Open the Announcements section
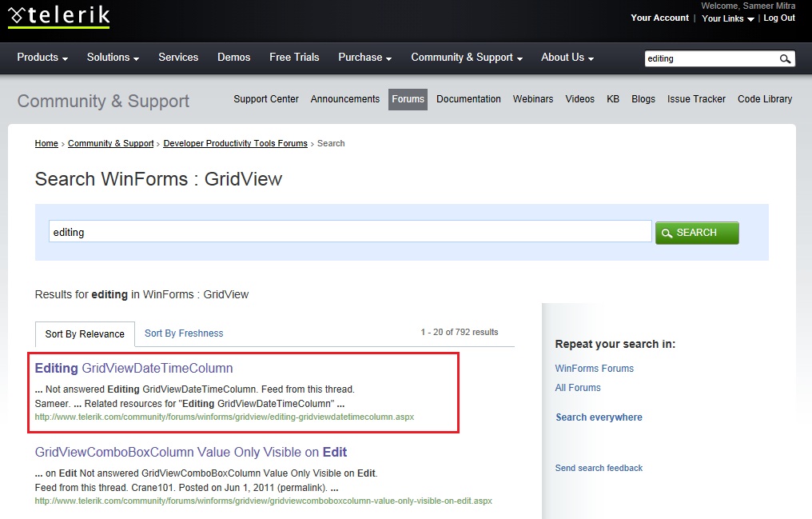812x519 pixels. pyautogui.click(x=345, y=99)
